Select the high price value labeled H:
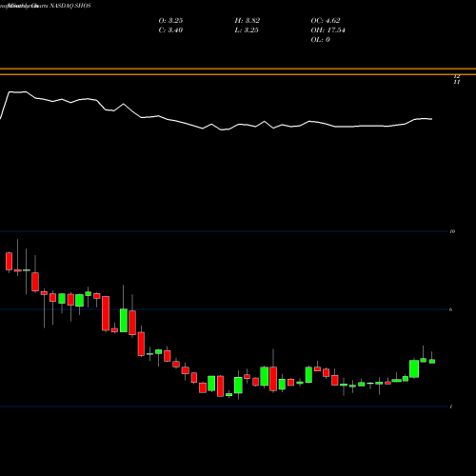This screenshot has width=476, height=476. tap(248, 20)
